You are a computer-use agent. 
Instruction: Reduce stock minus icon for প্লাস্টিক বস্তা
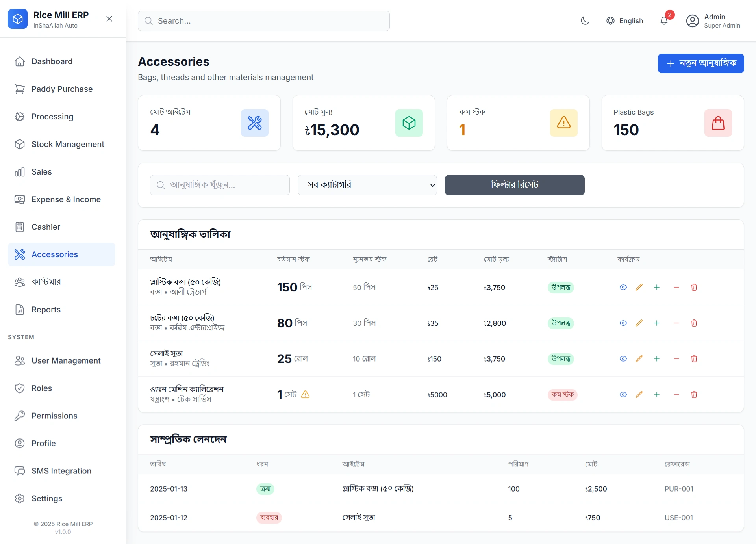point(676,288)
